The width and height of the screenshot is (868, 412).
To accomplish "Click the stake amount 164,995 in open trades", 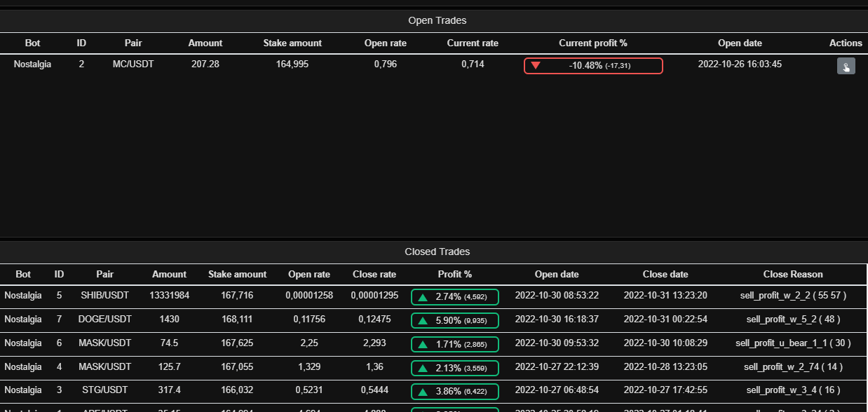I will pos(292,64).
